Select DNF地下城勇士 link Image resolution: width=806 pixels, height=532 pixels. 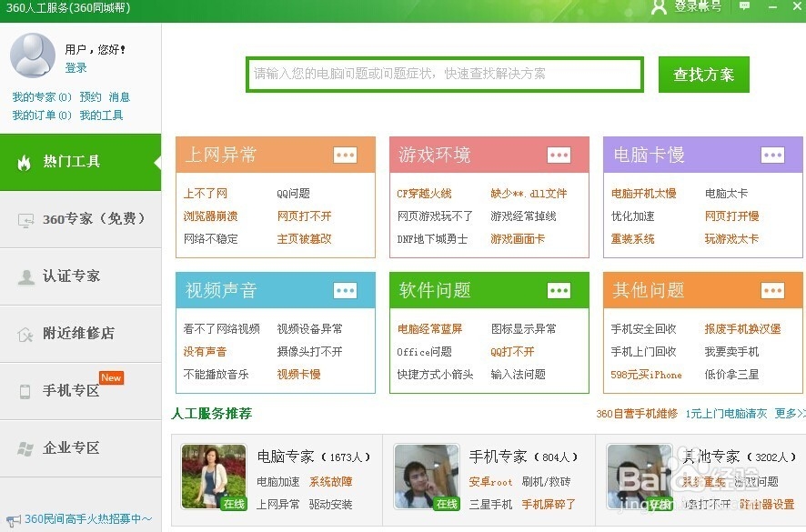tap(432, 238)
